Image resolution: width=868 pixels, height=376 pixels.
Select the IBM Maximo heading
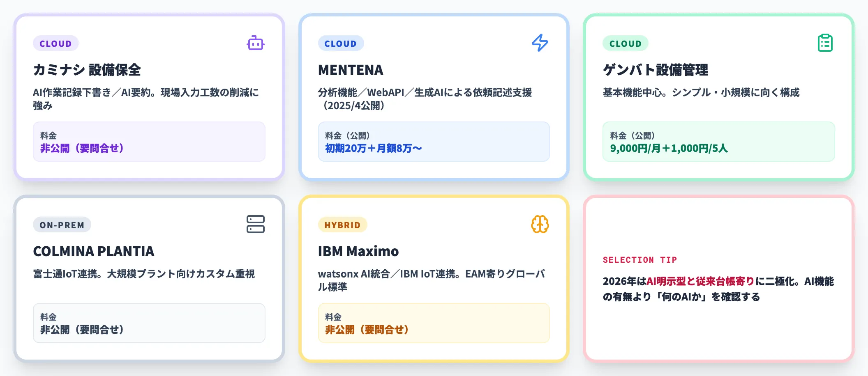coord(358,251)
